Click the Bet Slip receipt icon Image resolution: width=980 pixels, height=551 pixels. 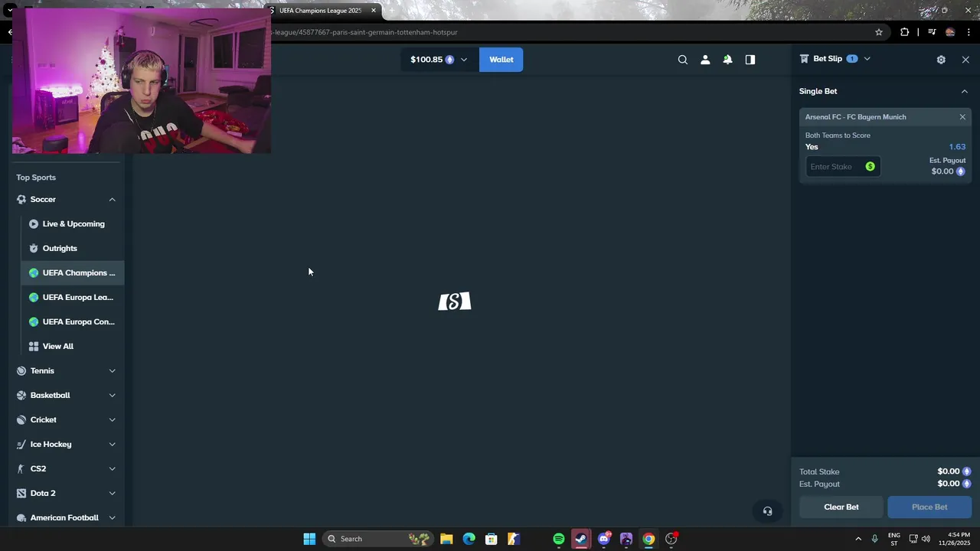pos(804,59)
